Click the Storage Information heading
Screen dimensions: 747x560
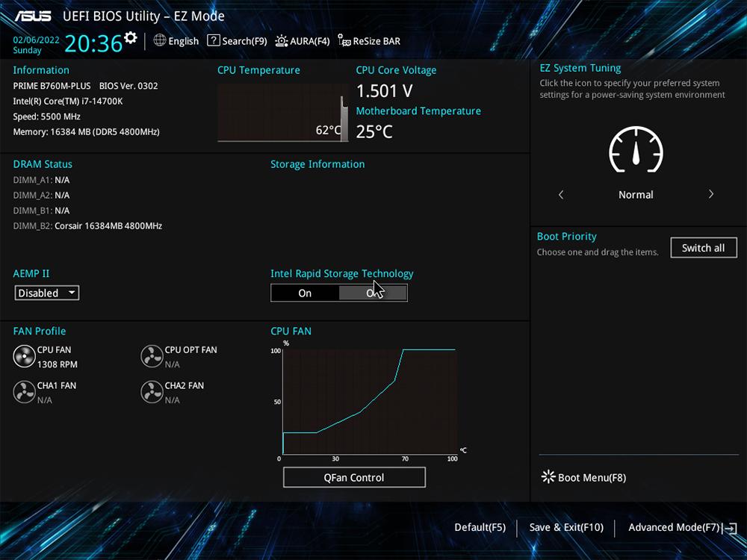(317, 164)
